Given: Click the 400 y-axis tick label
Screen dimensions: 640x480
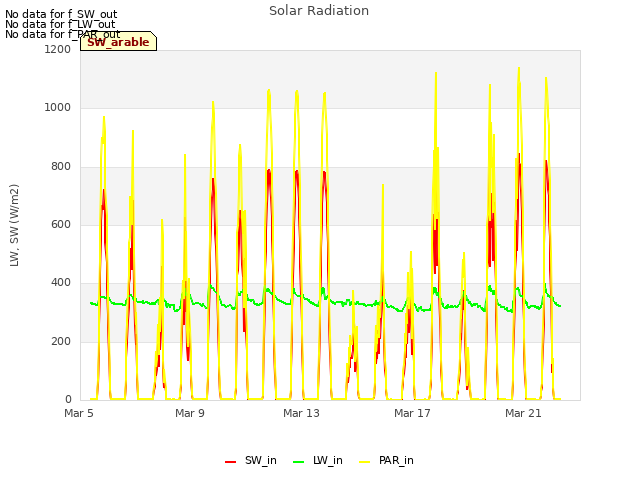Looking at the screenshot, I should 61,282.
